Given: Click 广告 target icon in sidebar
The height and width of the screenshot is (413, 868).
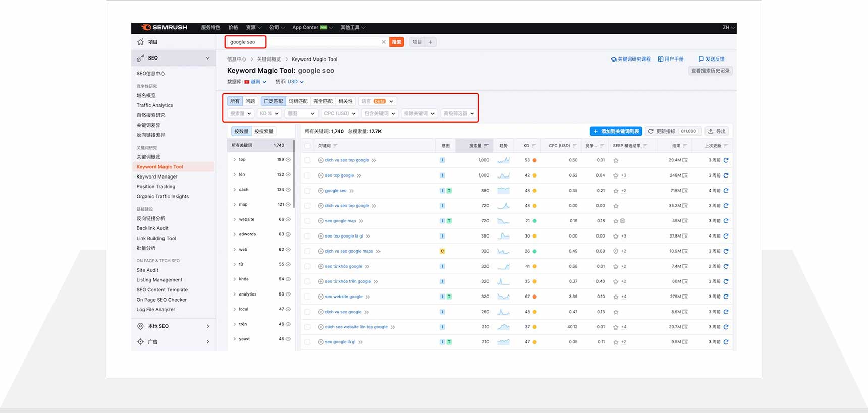Looking at the screenshot, I should pyautogui.click(x=140, y=342).
